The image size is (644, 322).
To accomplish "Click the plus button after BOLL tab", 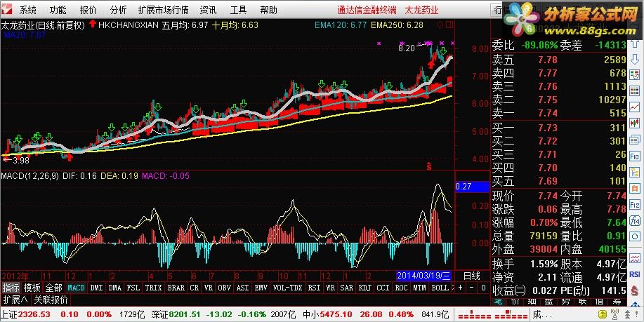I will (460, 288).
